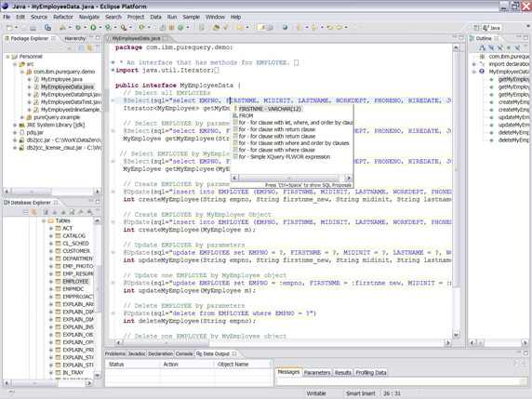Click db2jcc.jar icon in Package Explorer
The height and width of the screenshot is (399, 532).
coord(21,140)
